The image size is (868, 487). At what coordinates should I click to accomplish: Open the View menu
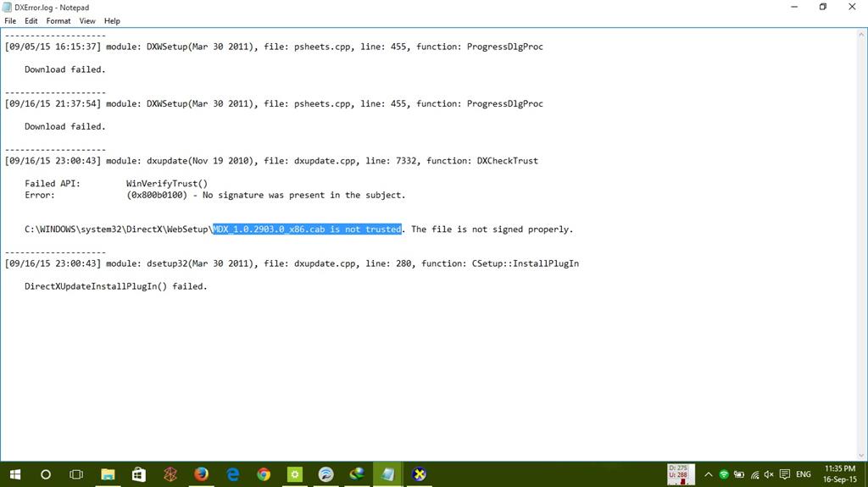(87, 21)
